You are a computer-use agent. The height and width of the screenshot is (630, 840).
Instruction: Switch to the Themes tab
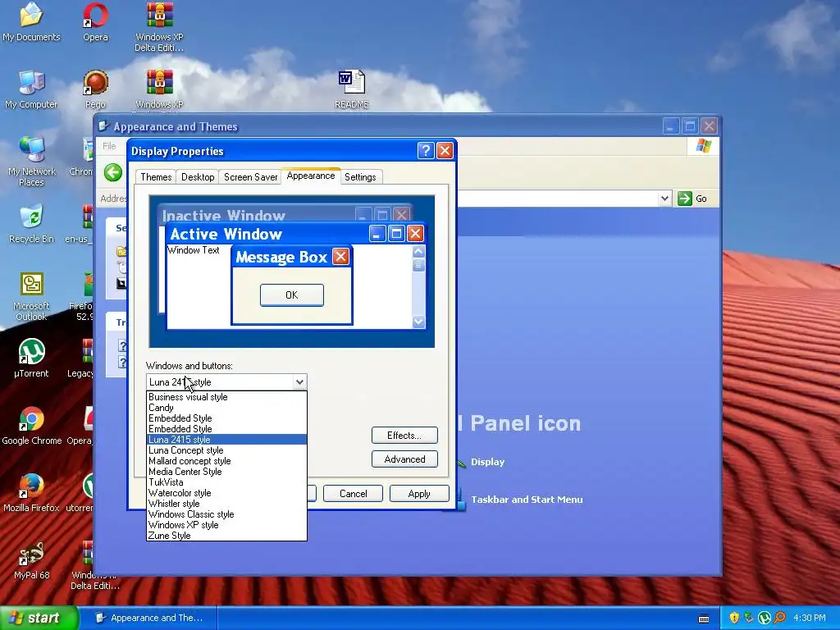(156, 177)
